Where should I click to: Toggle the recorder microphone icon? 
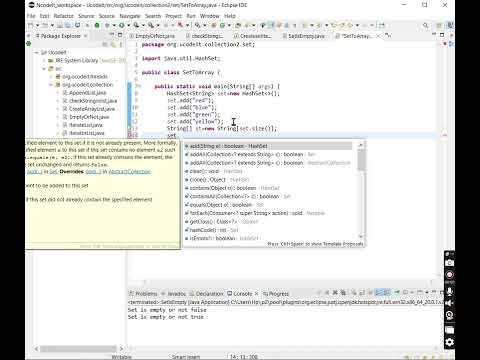pos(449,291)
